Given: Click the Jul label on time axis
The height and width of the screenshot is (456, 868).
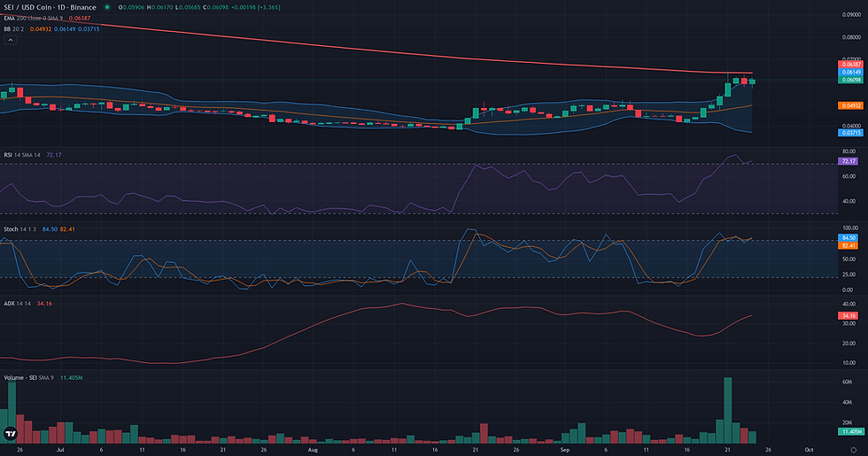Looking at the screenshot, I should pyautogui.click(x=60, y=450).
